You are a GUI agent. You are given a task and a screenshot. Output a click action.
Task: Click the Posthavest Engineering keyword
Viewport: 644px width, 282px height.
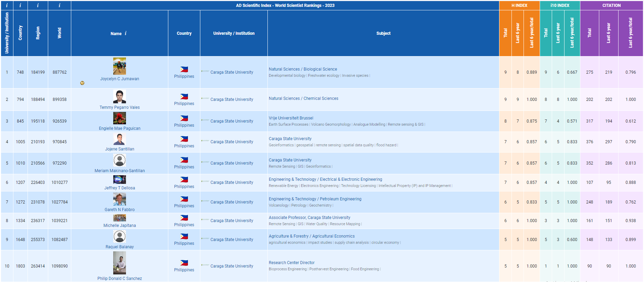329,269
